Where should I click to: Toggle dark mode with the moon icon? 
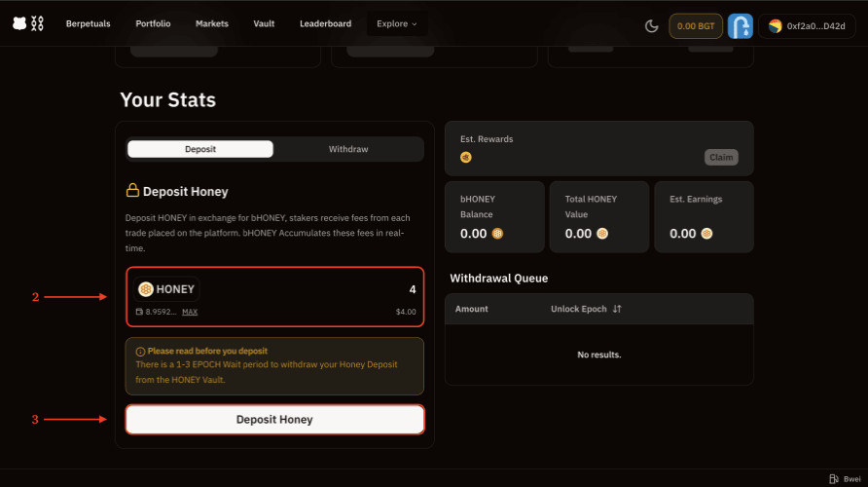click(x=652, y=25)
